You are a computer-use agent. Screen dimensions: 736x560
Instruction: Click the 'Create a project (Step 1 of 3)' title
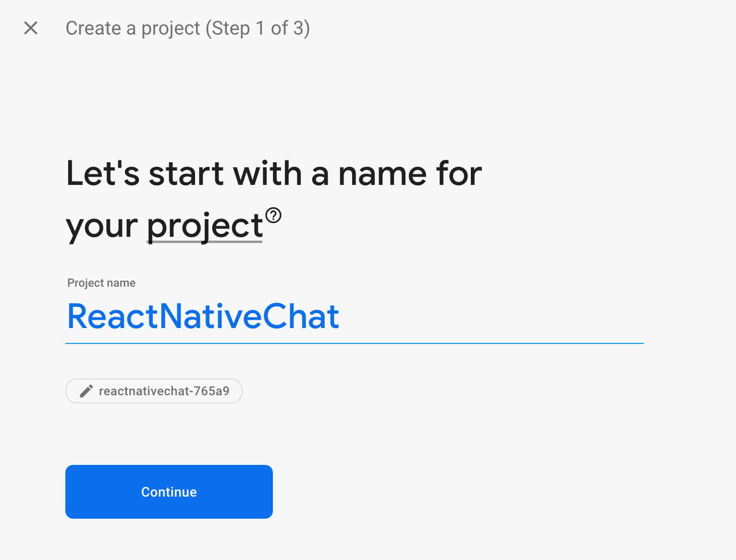187,28
